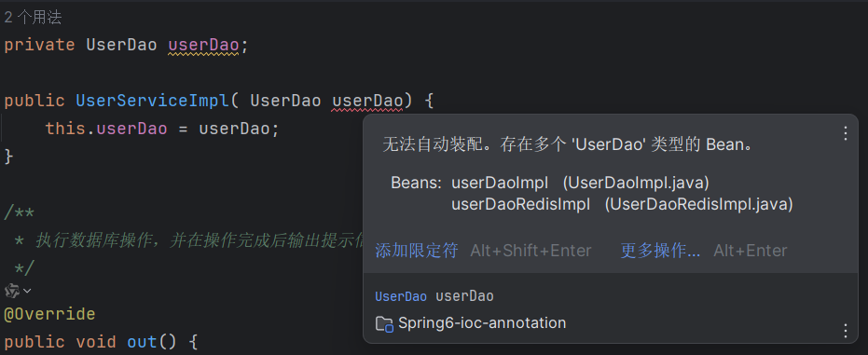Click the 'out' method name
The width and height of the screenshot is (868, 355).
pyautogui.click(x=143, y=342)
